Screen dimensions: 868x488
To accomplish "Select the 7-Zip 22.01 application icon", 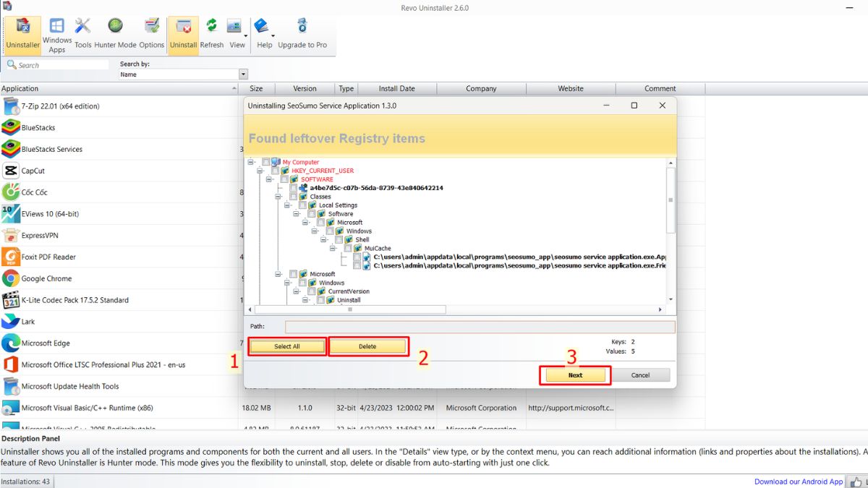I will pos(11,106).
